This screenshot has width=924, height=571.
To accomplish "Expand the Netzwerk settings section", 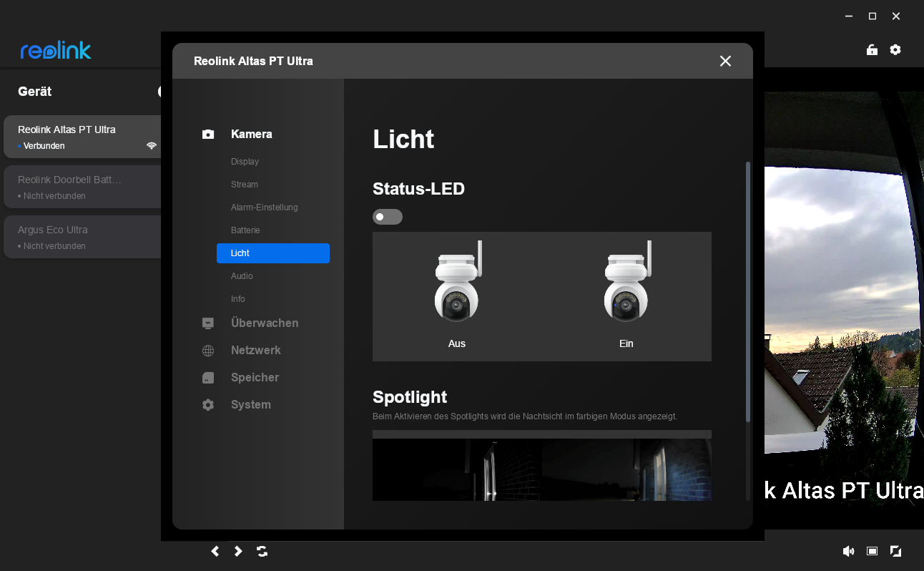I will tap(255, 351).
